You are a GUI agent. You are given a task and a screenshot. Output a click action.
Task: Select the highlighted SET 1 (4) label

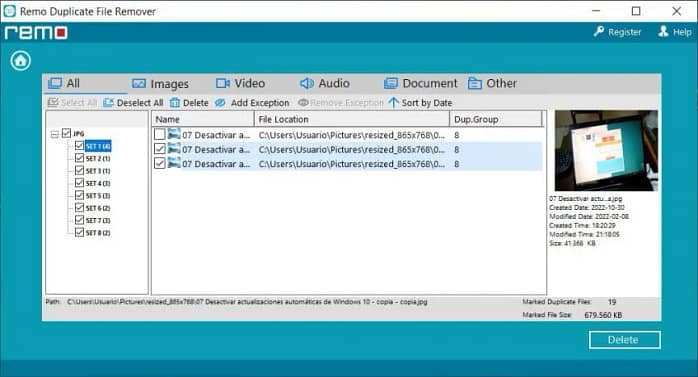[98, 146]
